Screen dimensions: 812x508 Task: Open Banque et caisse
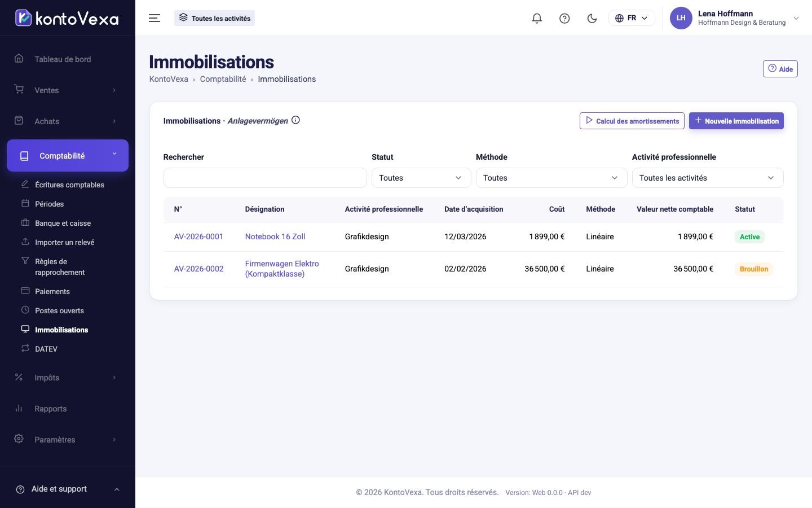(63, 223)
